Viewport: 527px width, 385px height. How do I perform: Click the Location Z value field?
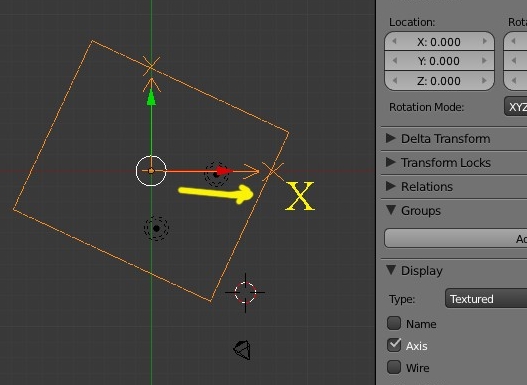pos(439,81)
